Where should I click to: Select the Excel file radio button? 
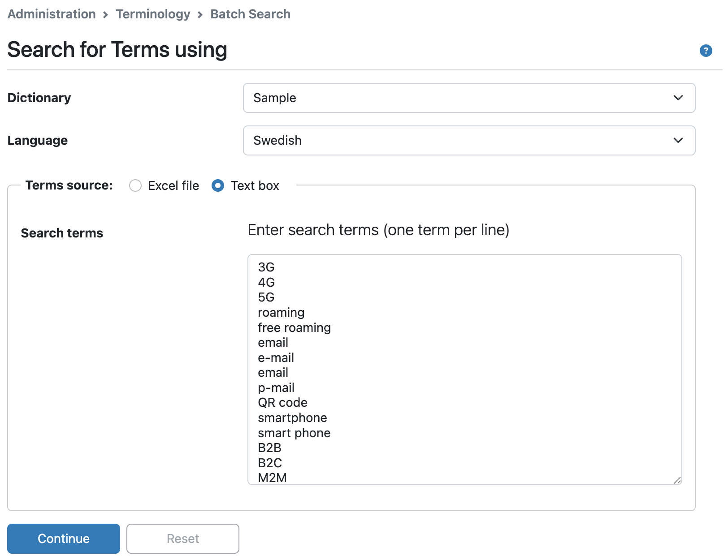click(x=135, y=185)
